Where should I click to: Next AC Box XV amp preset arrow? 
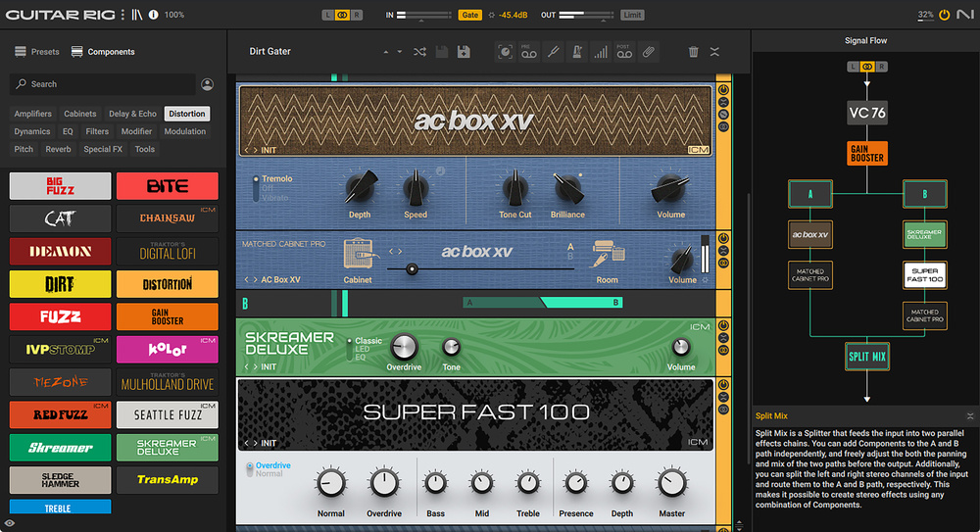tap(255, 150)
